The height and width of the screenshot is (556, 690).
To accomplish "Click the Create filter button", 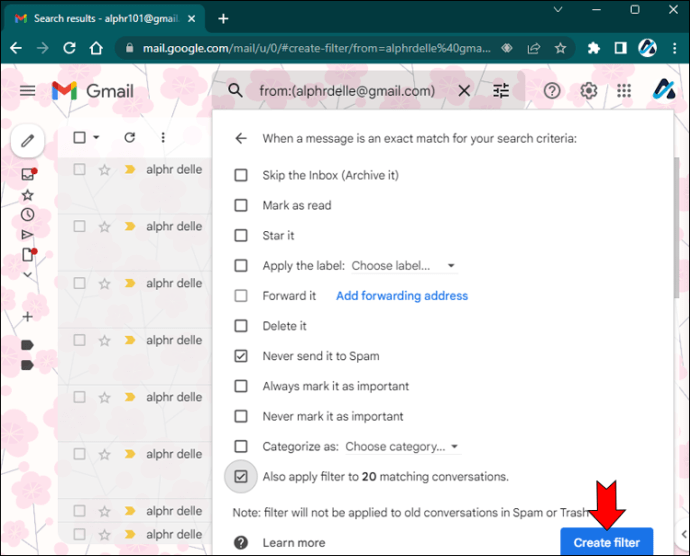I will 606,542.
